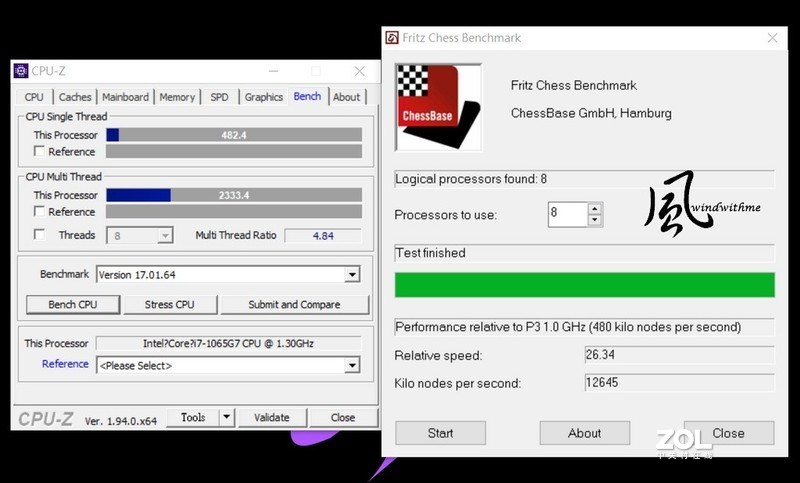
Task: Click the Reference link label
Action: click(65, 364)
